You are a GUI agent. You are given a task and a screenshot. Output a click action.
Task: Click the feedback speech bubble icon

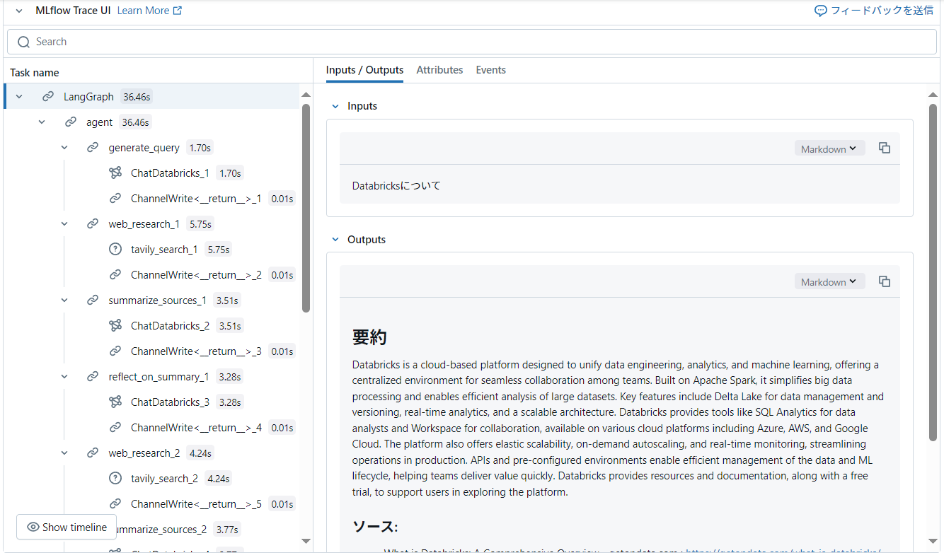tap(821, 11)
